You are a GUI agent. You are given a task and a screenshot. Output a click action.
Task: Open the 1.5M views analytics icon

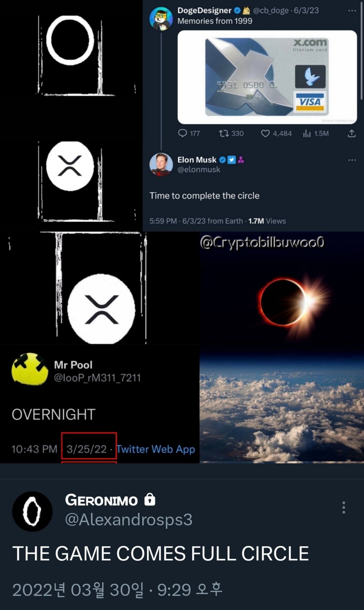307,133
